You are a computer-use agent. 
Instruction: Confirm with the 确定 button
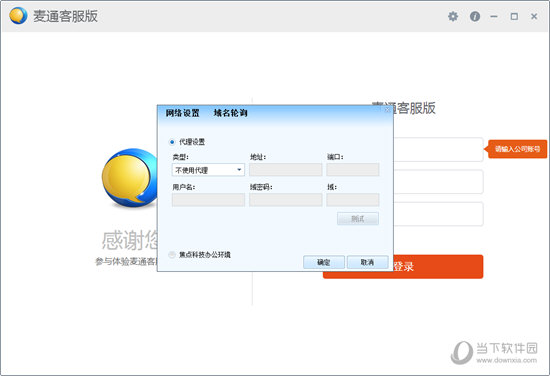pos(324,262)
